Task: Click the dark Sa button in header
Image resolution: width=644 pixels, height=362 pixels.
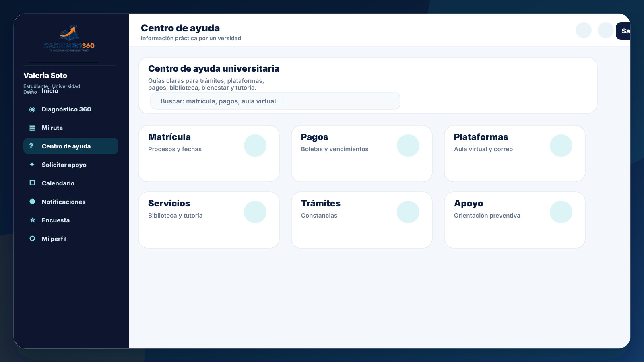Action: click(623, 31)
